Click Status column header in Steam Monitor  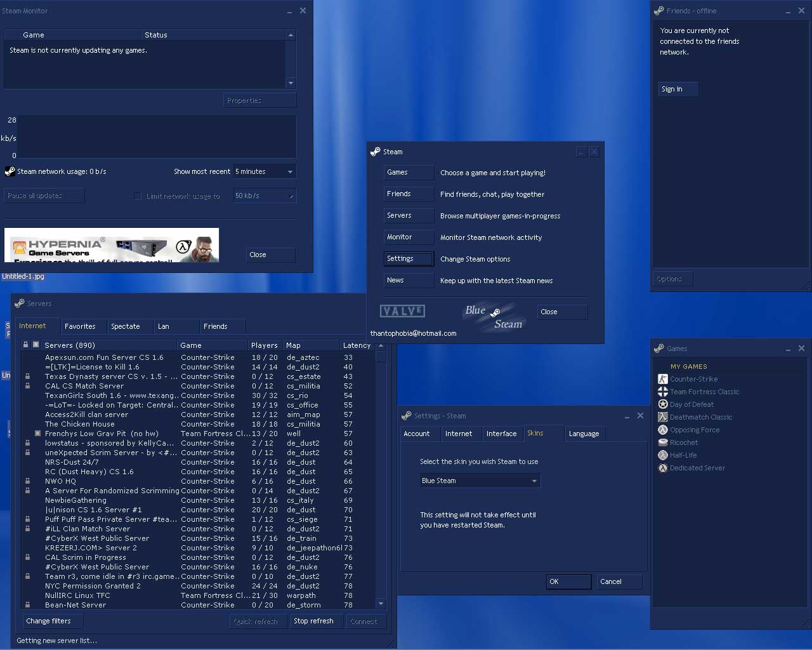pos(213,35)
